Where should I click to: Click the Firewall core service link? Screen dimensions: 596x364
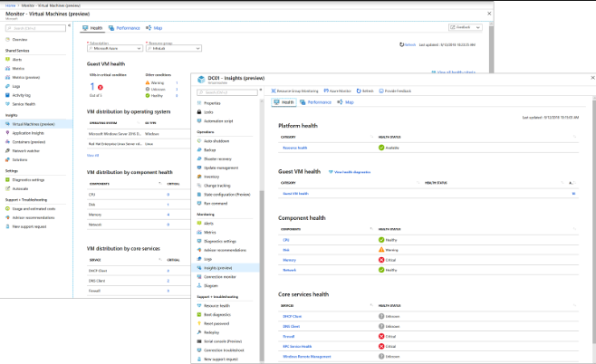289,337
